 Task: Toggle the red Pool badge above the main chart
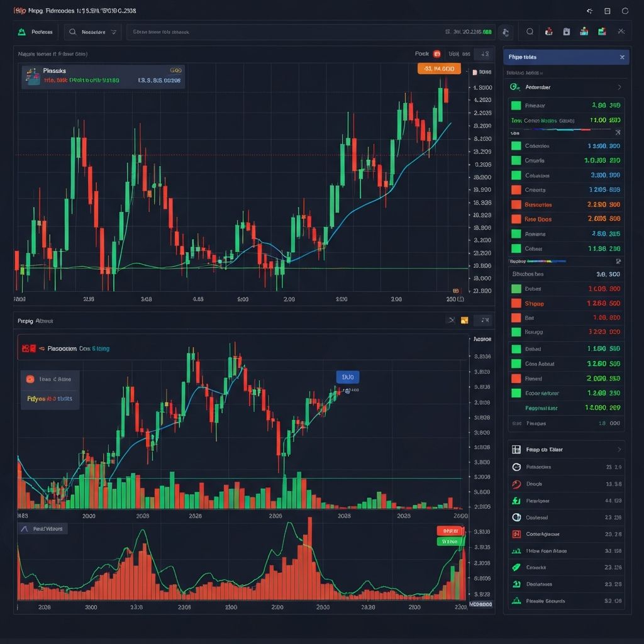click(x=436, y=54)
